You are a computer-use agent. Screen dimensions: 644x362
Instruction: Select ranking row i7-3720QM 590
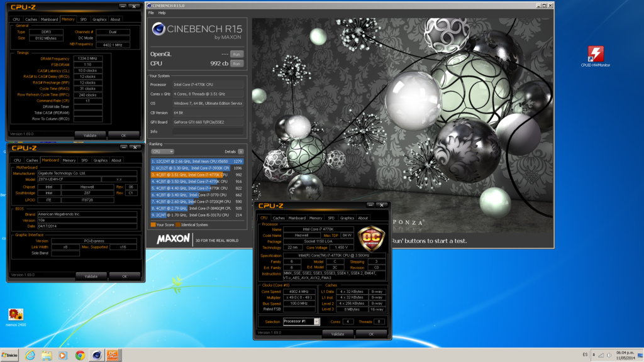[x=197, y=202]
